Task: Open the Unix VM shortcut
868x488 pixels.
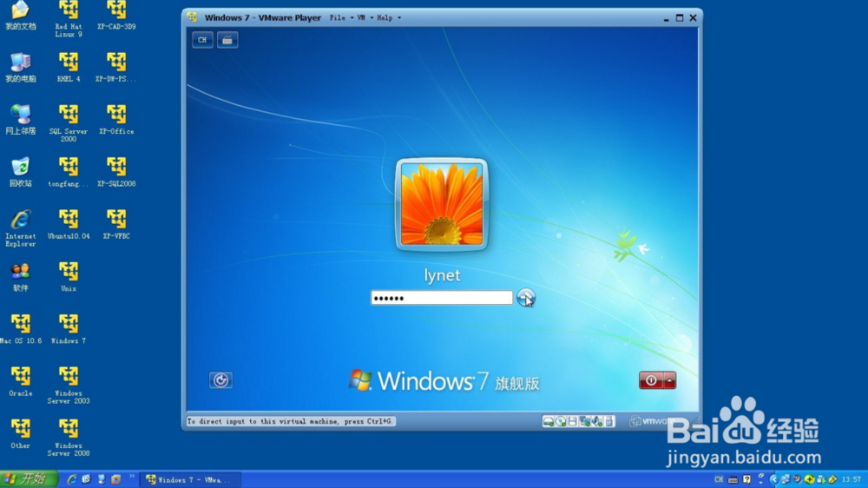Action: point(69,277)
